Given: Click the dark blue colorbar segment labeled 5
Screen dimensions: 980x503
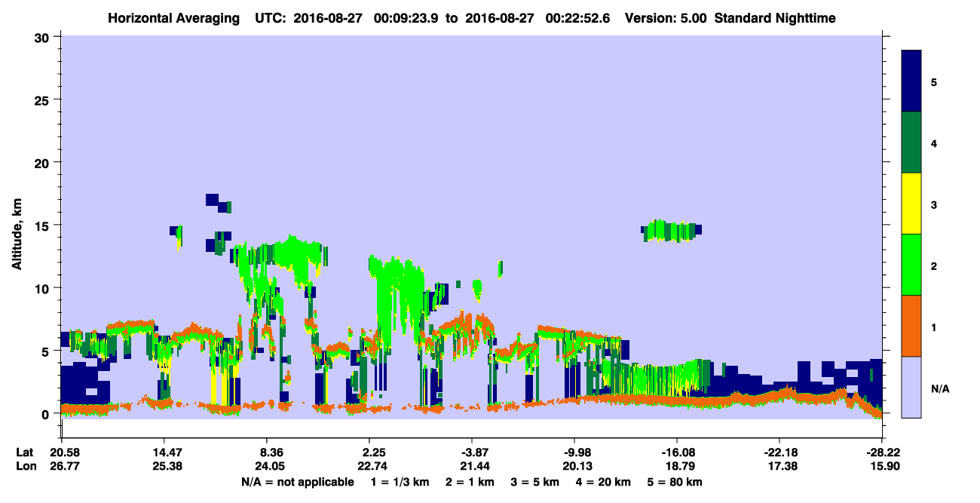Looking at the screenshot, I should click(x=911, y=81).
